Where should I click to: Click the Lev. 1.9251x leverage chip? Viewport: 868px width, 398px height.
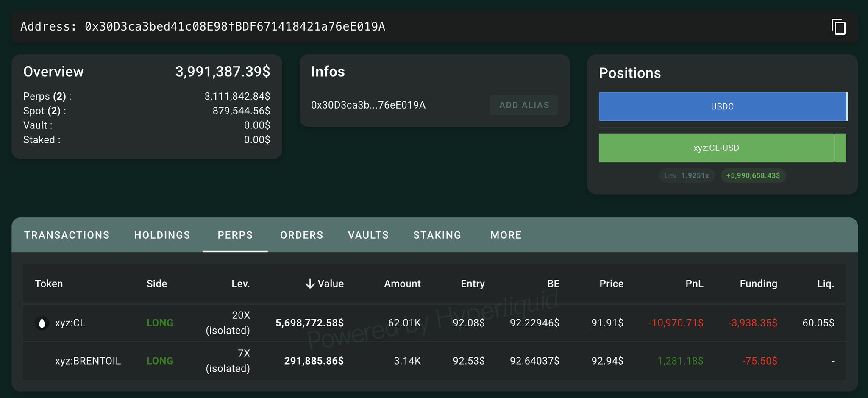click(x=687, y=175)
